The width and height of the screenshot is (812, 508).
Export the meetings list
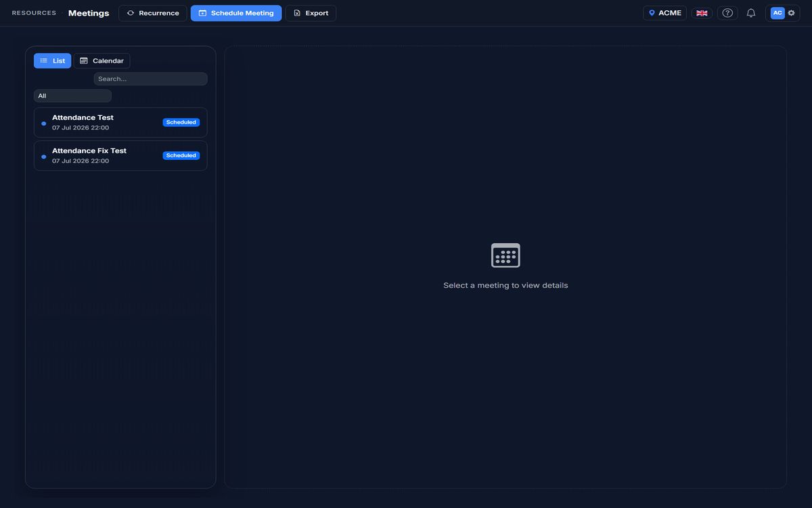[x=311, y=13]
